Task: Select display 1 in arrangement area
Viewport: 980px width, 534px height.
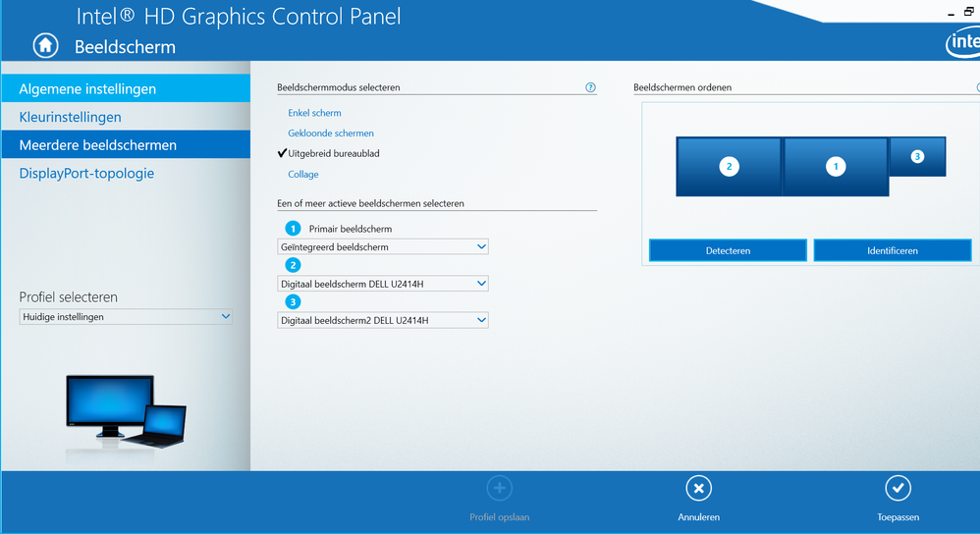Action: (x=836, y=167)
